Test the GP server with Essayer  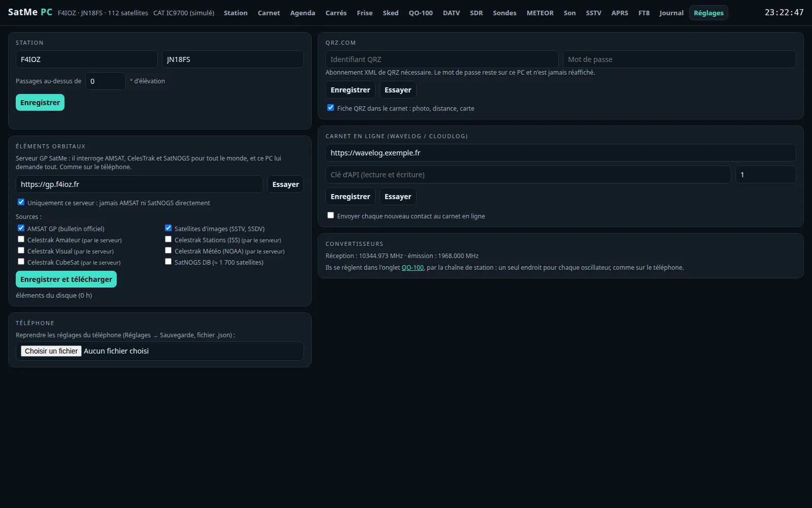(285, 184)
